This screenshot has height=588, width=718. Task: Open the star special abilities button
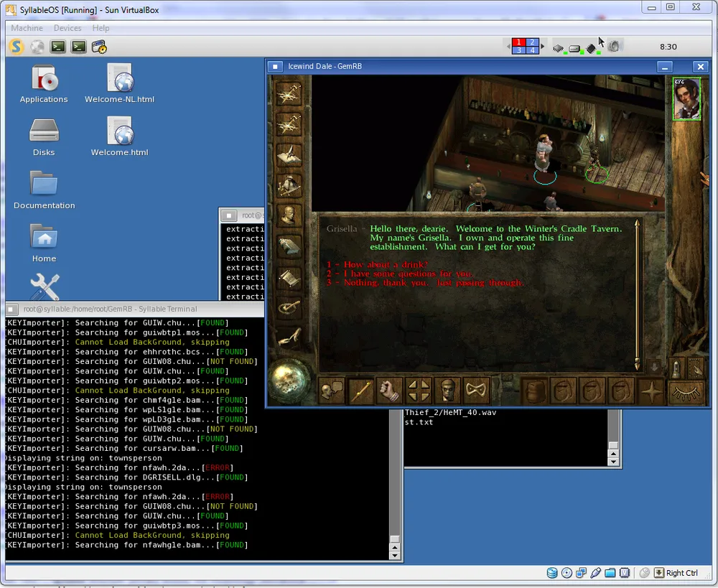coord(651,391)
